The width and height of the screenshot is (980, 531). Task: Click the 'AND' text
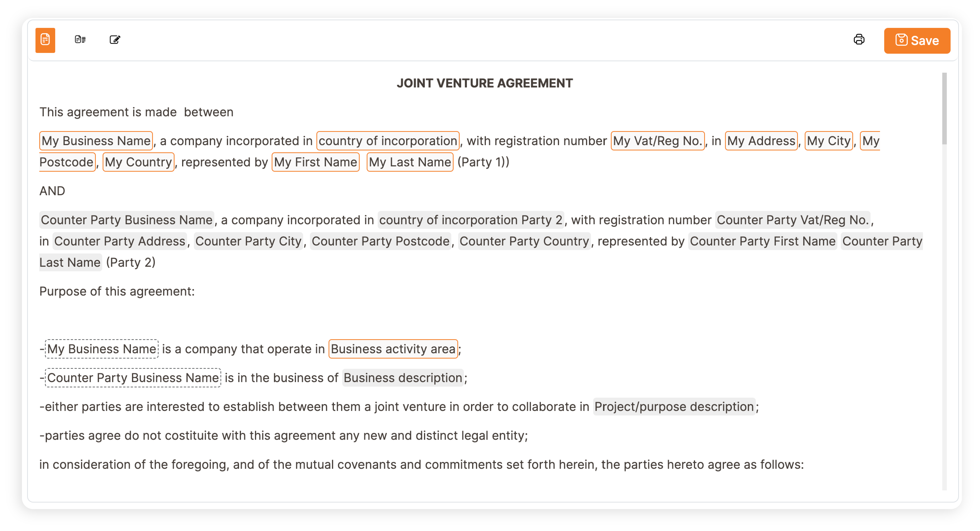pos(52,191)
